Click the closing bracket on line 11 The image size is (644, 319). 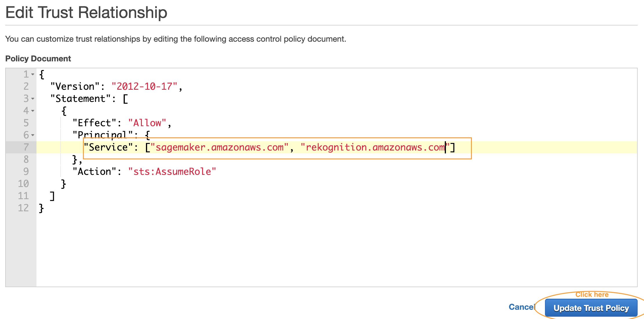click(52, 196)
